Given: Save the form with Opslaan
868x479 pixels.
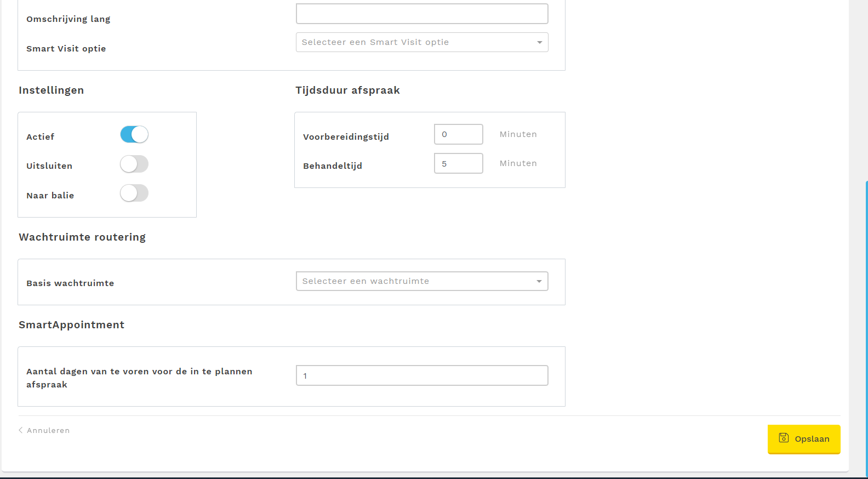Looking at the screenshot, I should (x=803, y=439).
